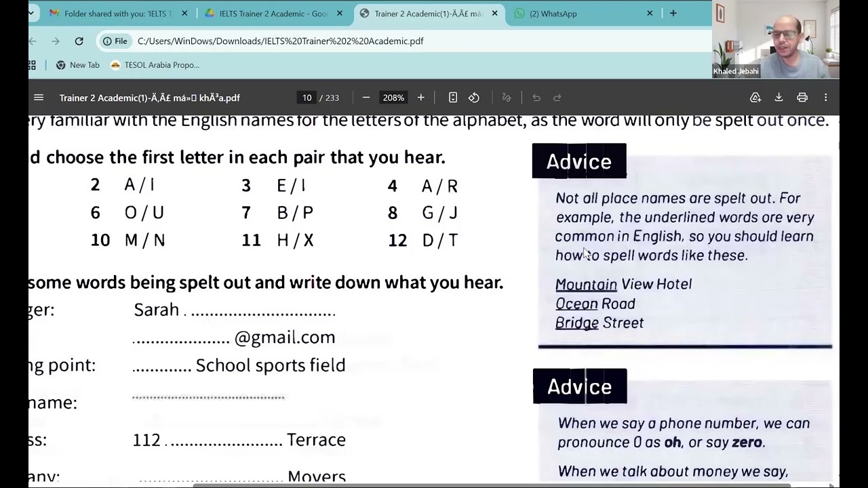Click the School sports field text
This screenshot has width=868, height=488.
(271, 365)
